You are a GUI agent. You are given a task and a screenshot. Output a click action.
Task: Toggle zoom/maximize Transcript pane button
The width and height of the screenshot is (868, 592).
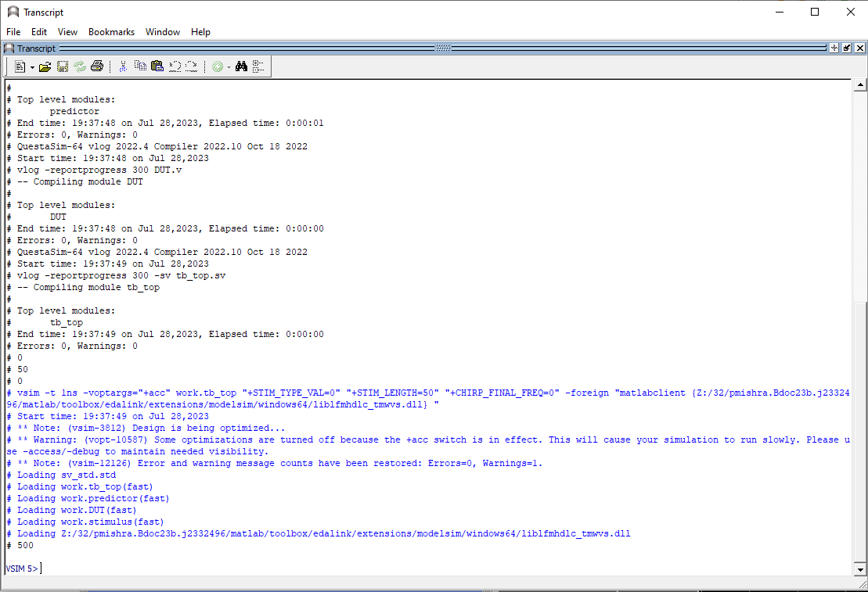click(834, 48)
